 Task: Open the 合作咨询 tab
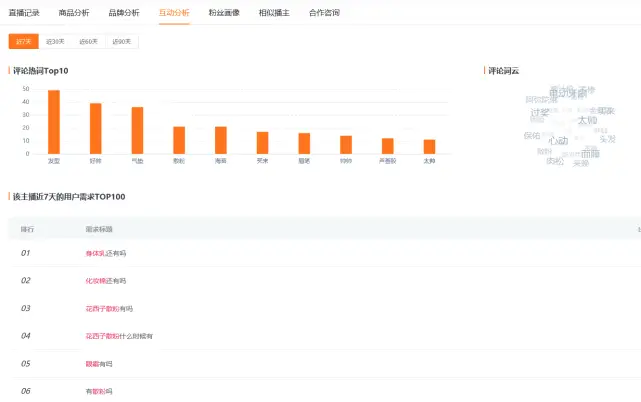pos(324,13)
